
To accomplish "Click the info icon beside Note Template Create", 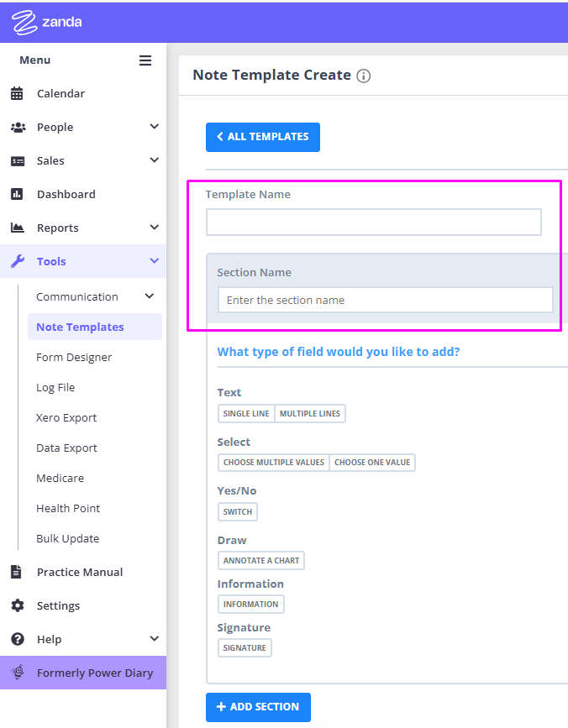I will click(363, 76).
